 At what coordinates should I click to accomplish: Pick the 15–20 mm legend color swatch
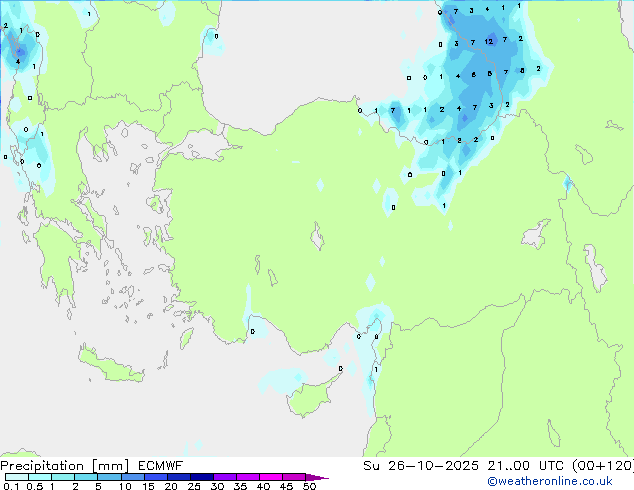[x=155, y=477]
